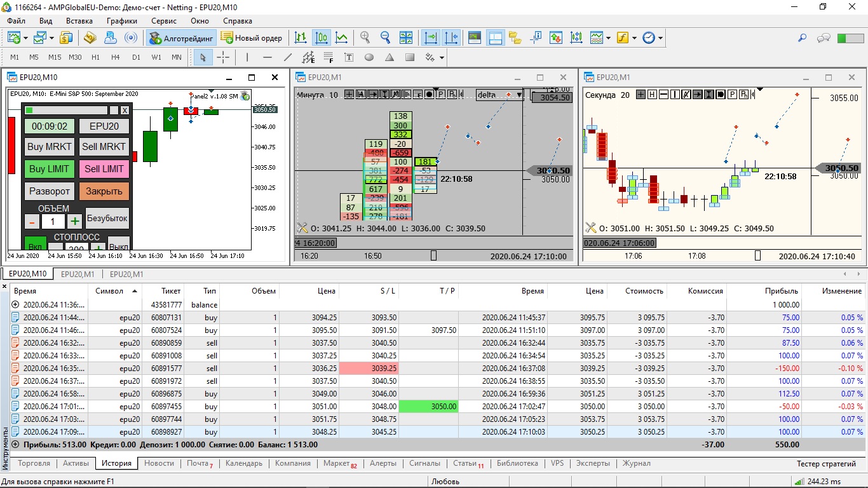Image resolution: width=868 pixels, height=488 pixels.
Task: Decrease volume with the red minus
Action: click(x=32, y=221)
